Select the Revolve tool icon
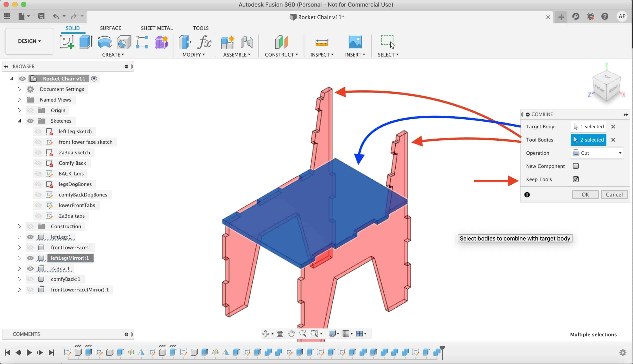This screenshot has width=633, height=364. point(105,42)
